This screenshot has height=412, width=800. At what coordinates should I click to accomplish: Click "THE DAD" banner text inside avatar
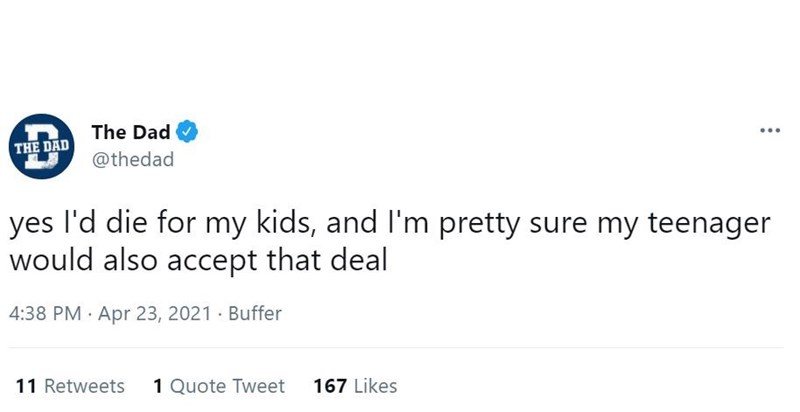[x=41, y=147]
